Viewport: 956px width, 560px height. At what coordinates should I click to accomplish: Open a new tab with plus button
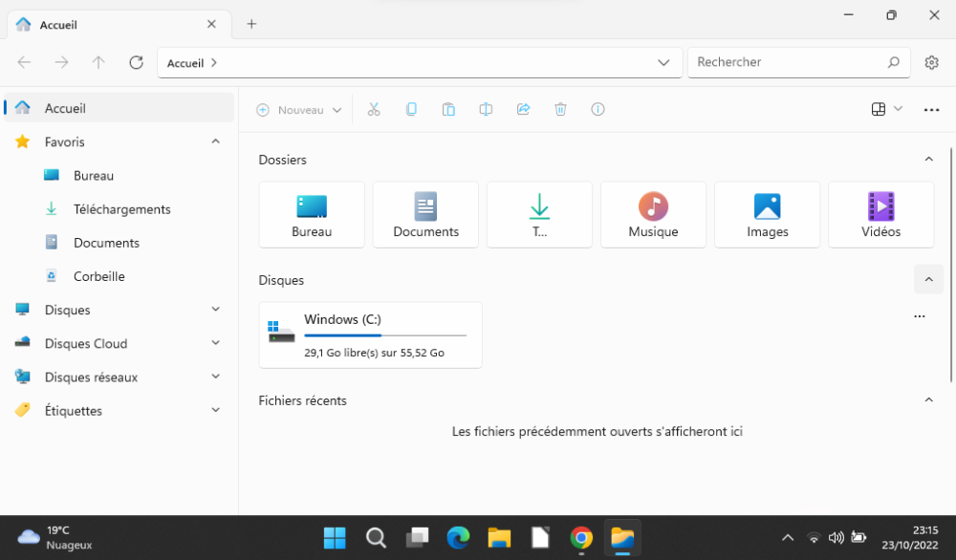pyautogui.click(x=251, y=24)
